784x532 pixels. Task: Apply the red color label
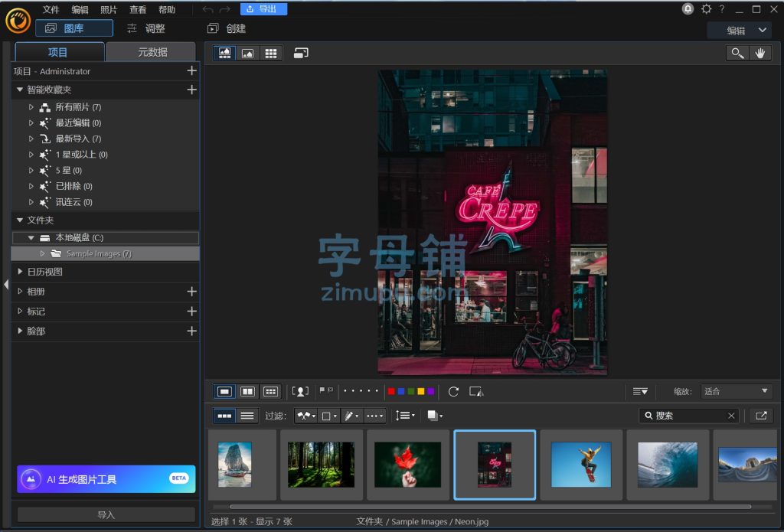391,391
